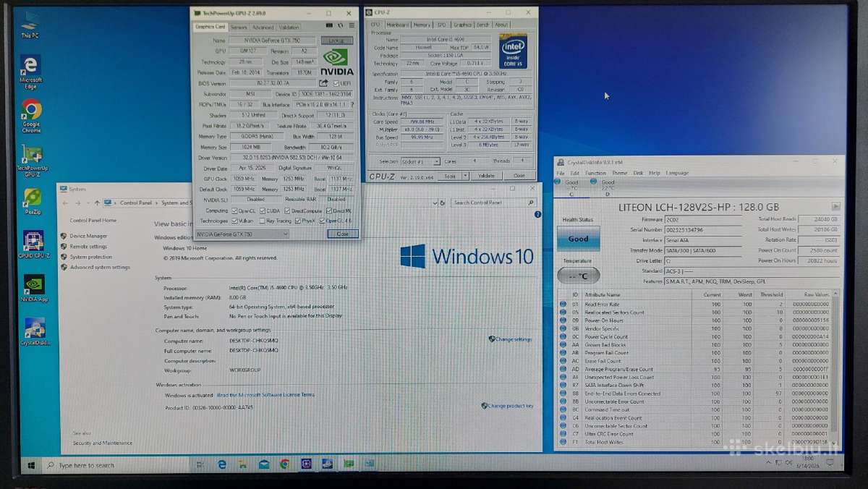The height and width of the screenshot is (489, 868).
Task: Switch to Advanced tab in GPU-Z
Action: pos(263,27)
